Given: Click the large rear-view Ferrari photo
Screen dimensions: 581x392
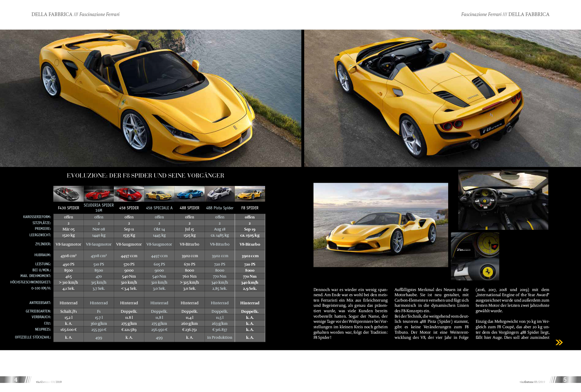Looking at the screenshot, I should point(442,98).
